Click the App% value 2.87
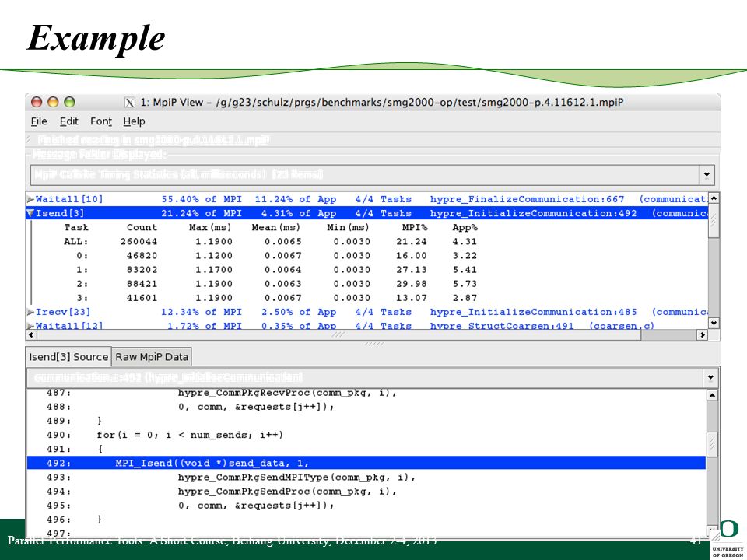The width and height of the screenshot is (747, 560). tap(465, 298)
